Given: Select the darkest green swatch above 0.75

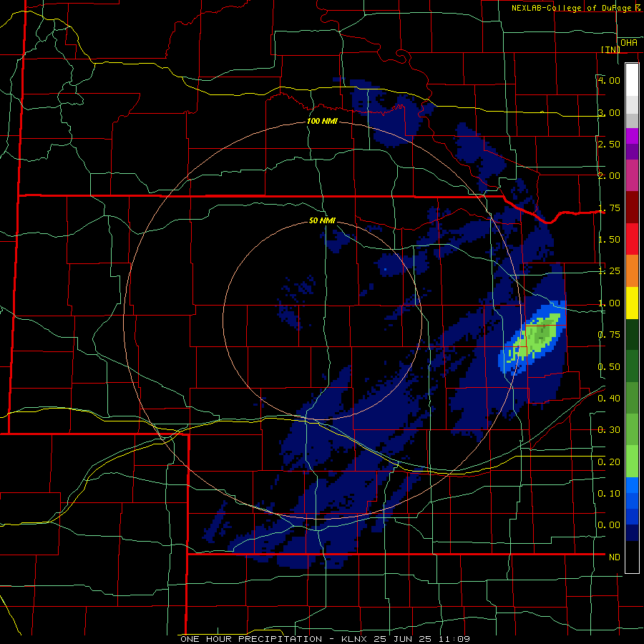Looking at the screenshot, I should pos(632,334).
